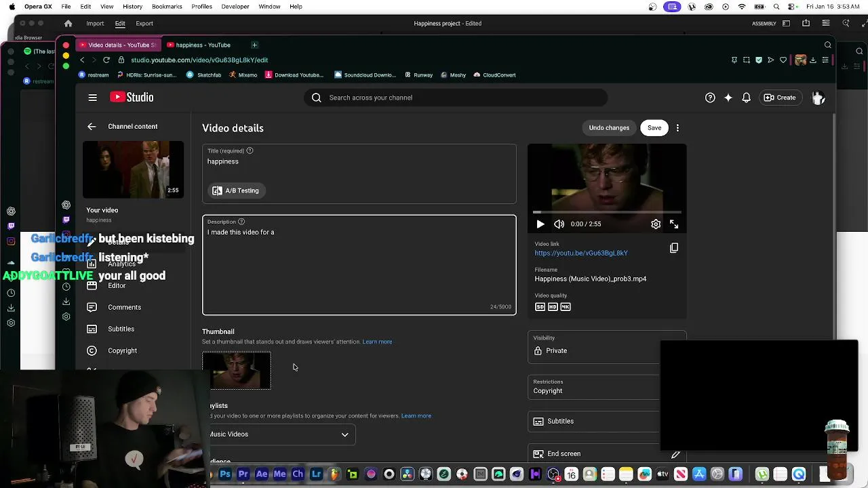Edit End screen with pencil icon
This screenshot has width=868, height=488.
675,454
